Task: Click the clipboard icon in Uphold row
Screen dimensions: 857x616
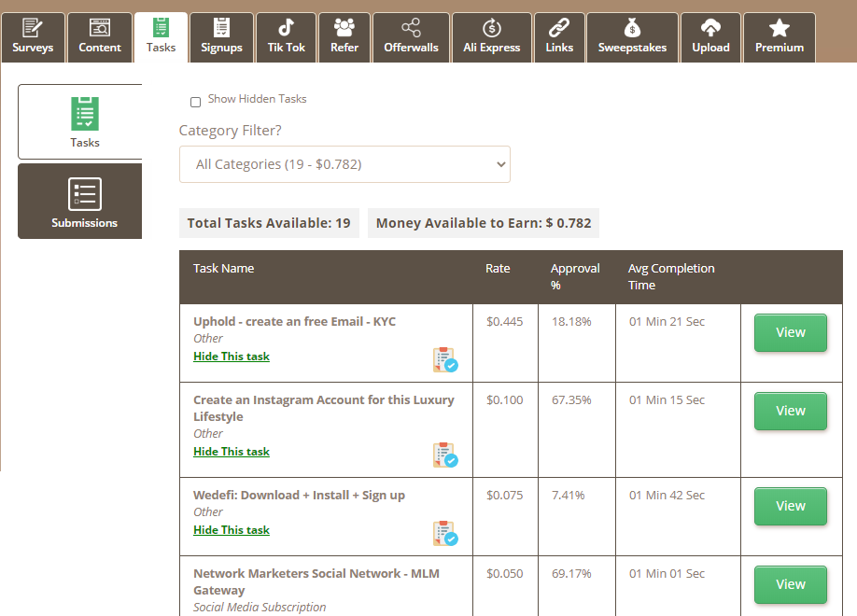Action: coord(445,359)
